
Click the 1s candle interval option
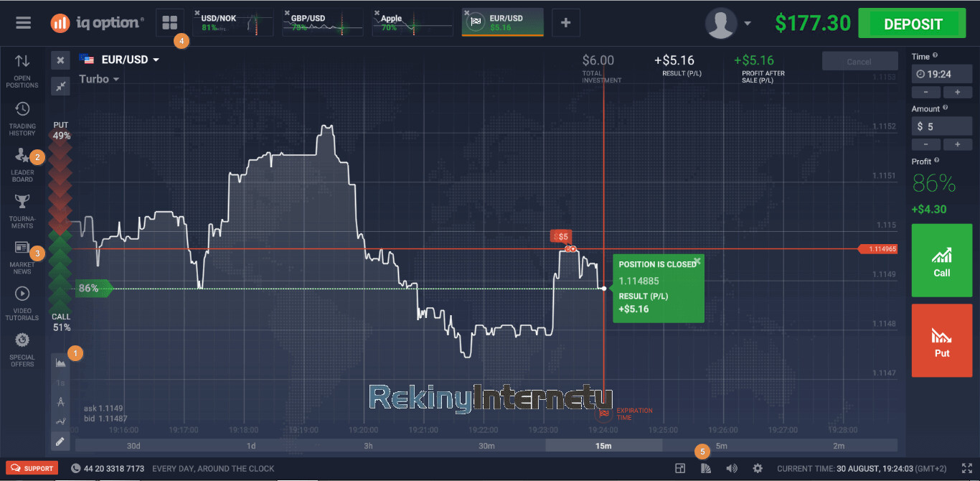(61, 383)
